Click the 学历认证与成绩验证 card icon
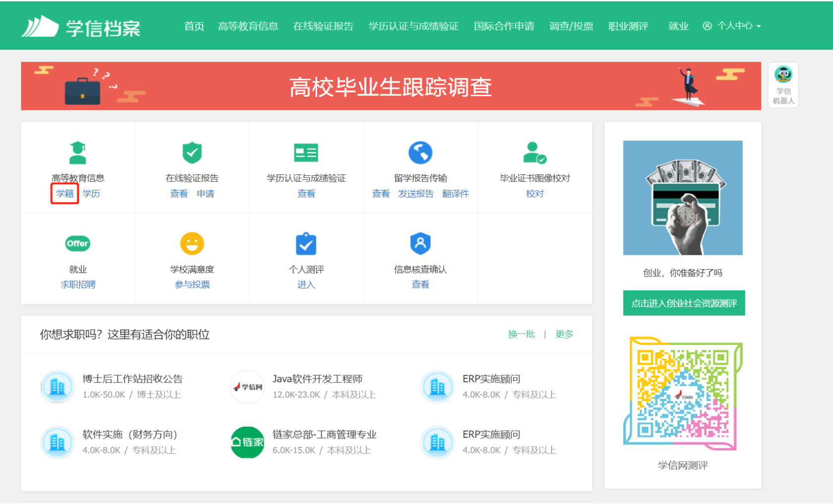This screenshot has width=833, height=504. tap(306, 152)
